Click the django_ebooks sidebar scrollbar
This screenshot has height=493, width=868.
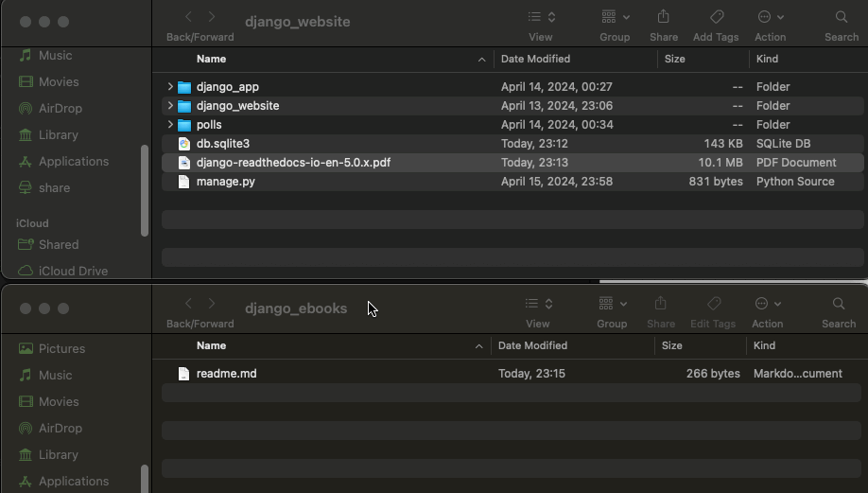[x=145, y=479]
